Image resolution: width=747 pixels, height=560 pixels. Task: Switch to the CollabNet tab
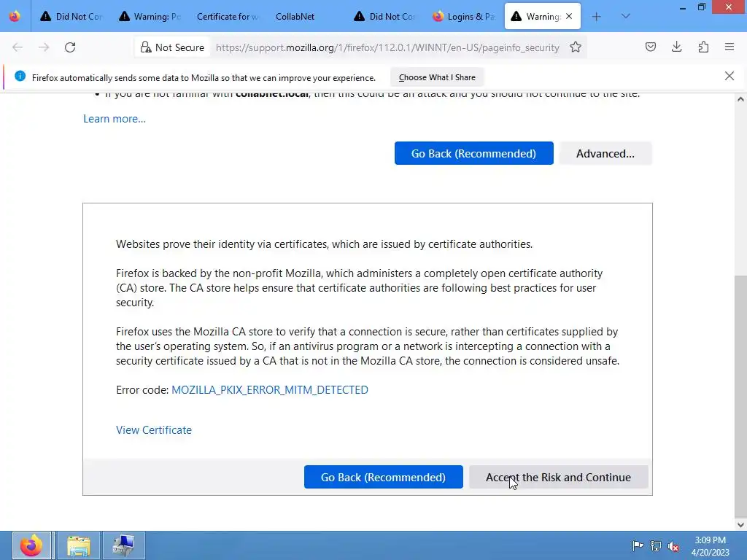(x=306, y=17)
